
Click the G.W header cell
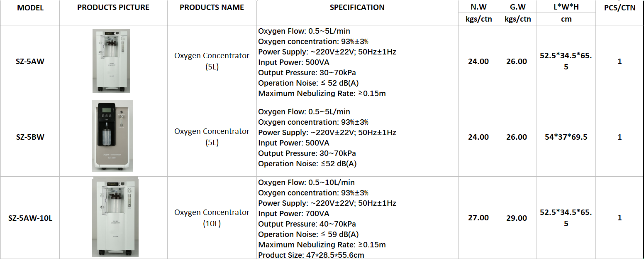pyautogui.click(x=518, y=7)
